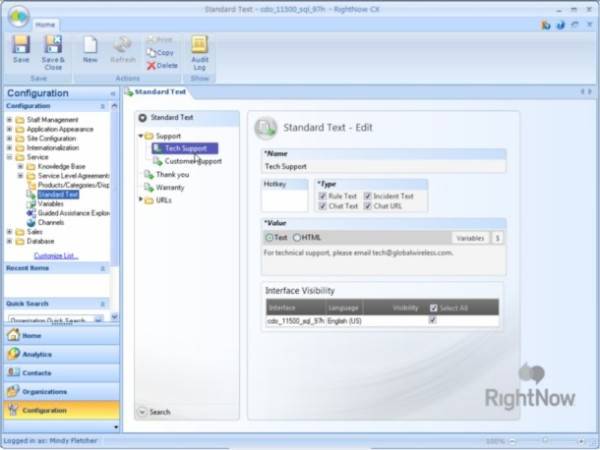Open Products/Categories/Dispositions item
This screenshot has height=450, width=600.
(68, 185)
